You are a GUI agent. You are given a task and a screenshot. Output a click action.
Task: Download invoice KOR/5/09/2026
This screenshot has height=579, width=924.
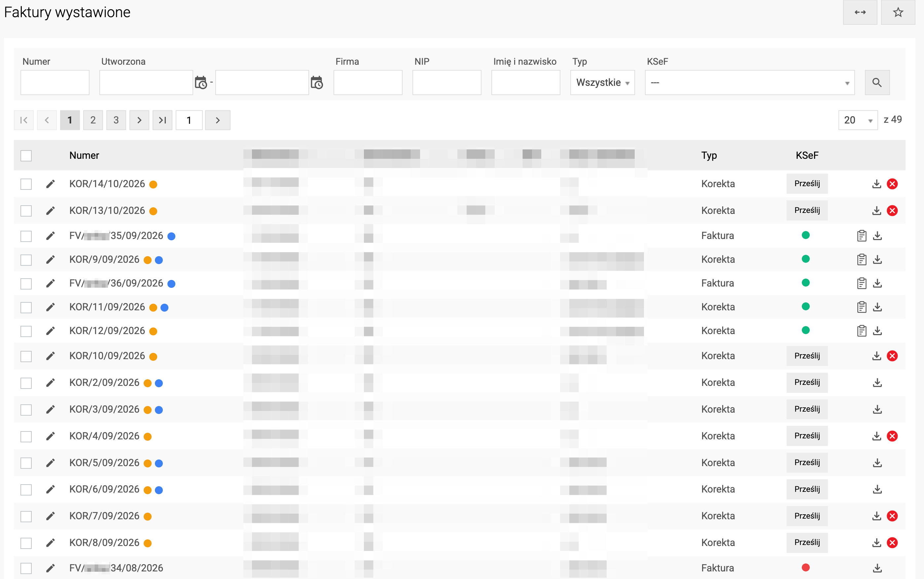click(x=877, y=463)
